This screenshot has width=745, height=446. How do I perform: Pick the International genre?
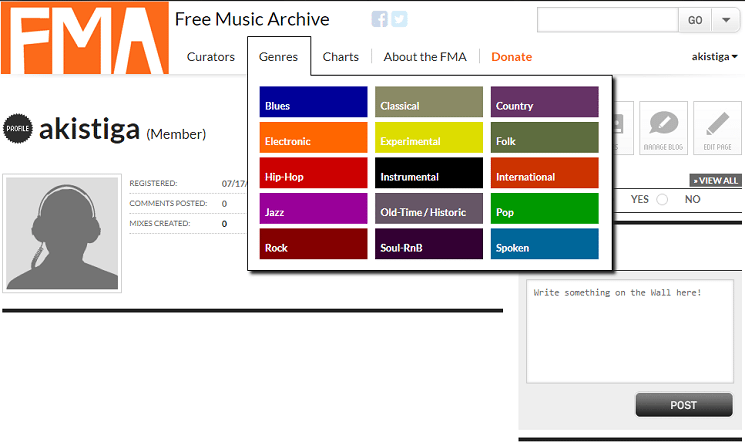(544, 173)
